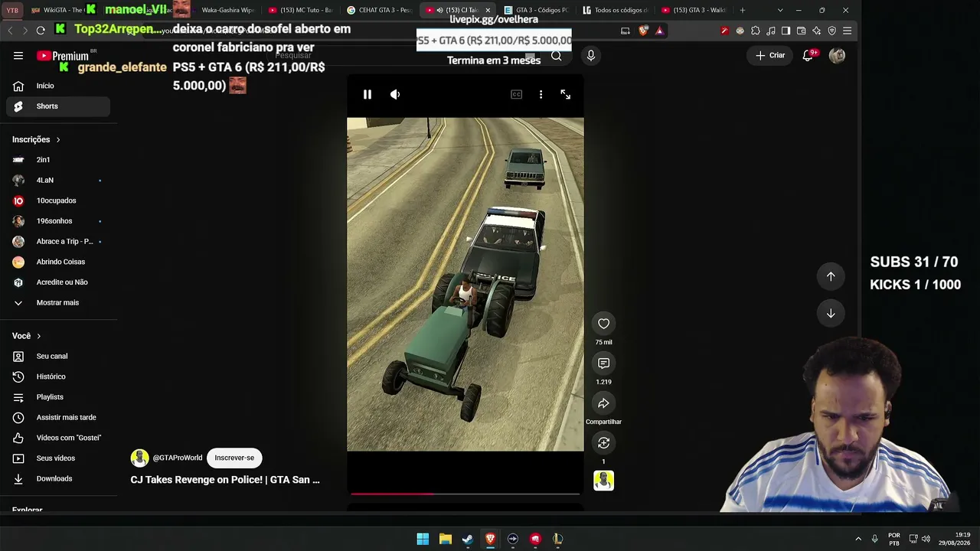Switch to Todos os códigos tab

(x=615, y=10)
